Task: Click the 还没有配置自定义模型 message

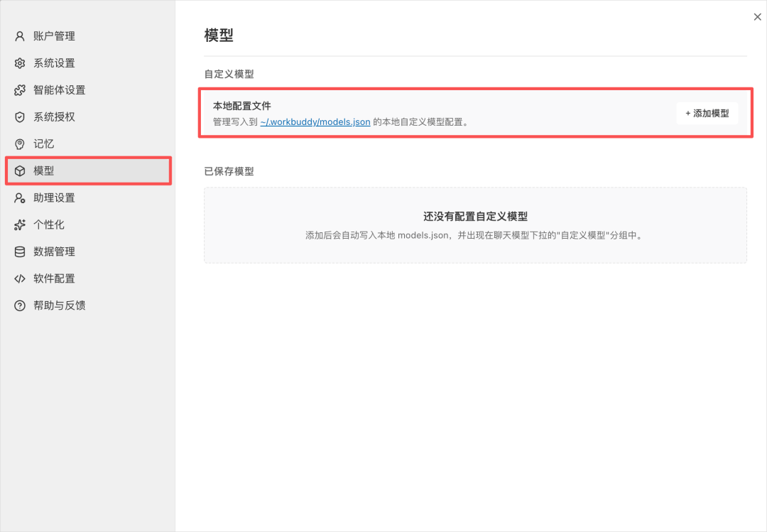Action: pyautogui.click(x=475, y=217)
